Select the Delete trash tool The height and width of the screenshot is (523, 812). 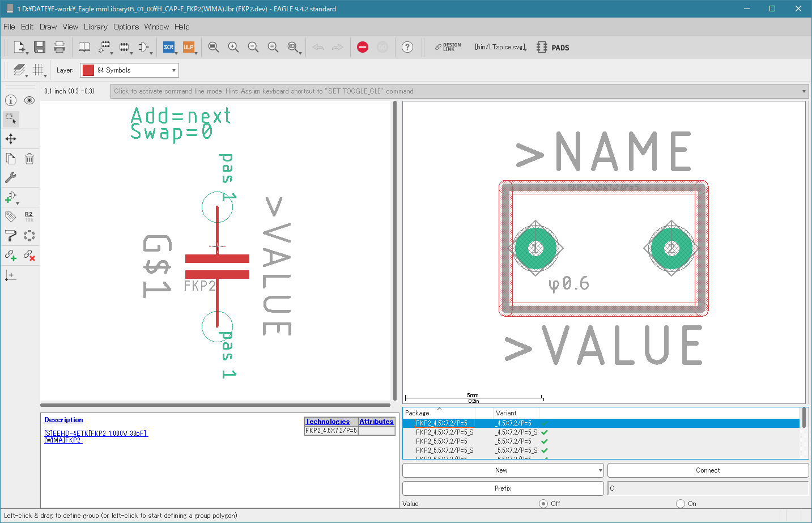(29, 159)
